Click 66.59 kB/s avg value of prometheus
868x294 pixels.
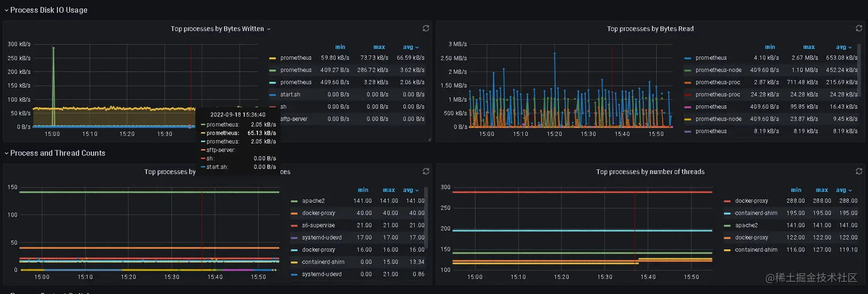pyautogui.click(x=410, y=58)
